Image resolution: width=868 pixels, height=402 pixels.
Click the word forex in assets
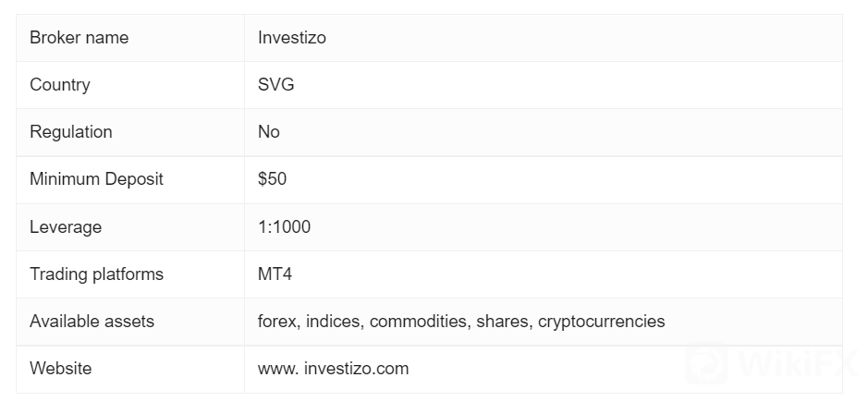point(277,321)
